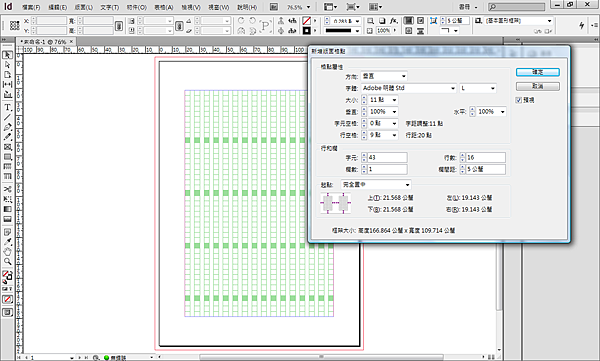The width and height of the screenshot is (600, 361).
Task: Toggle constrain scale proportions link
Action: [x=179, y=26]
